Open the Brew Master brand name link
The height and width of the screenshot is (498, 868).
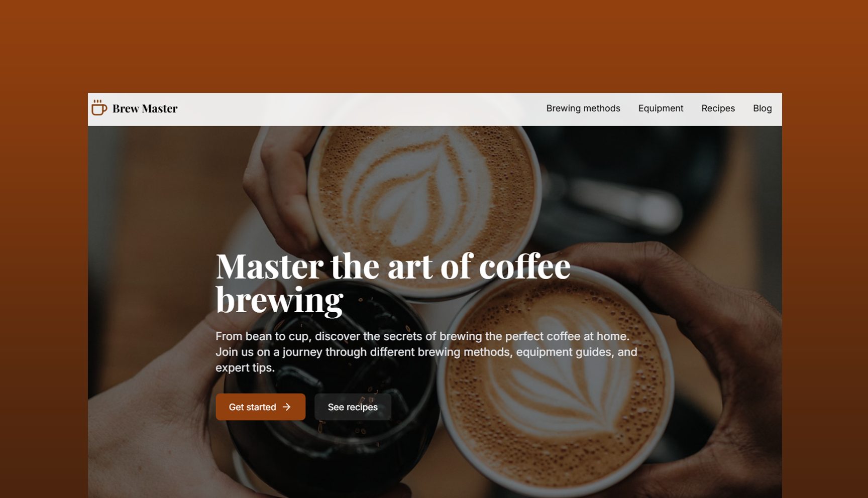coord(145,108)
